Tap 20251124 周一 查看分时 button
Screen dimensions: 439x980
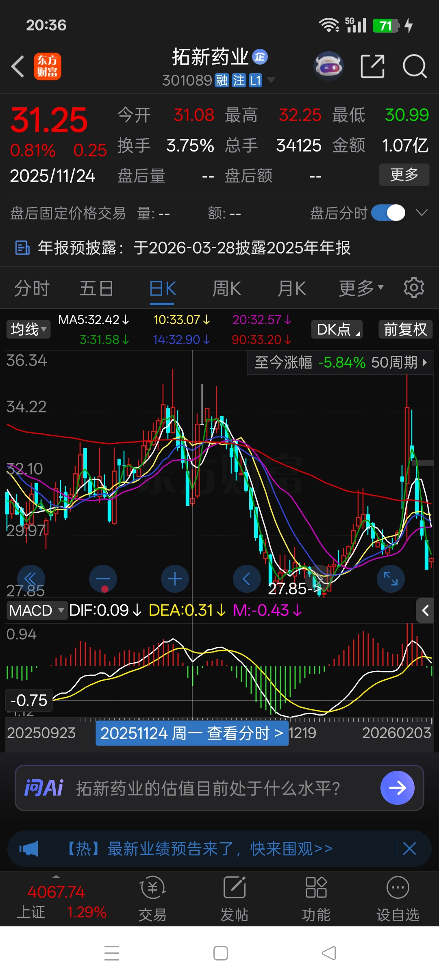192,733
